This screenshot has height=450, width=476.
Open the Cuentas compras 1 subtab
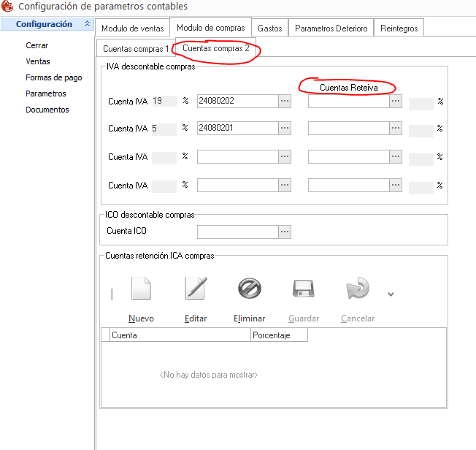[136, 49]
